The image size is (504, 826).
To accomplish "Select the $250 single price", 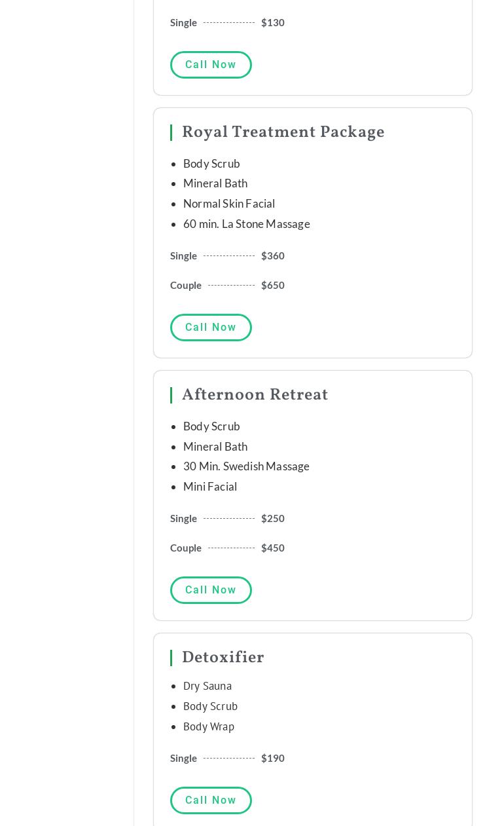I will (272, 519).
